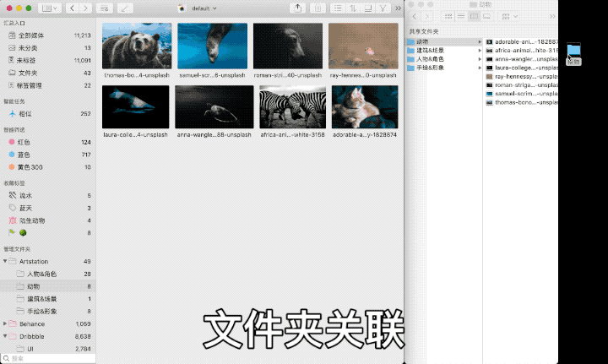Go forward with the right arrow button

point(85,8)
